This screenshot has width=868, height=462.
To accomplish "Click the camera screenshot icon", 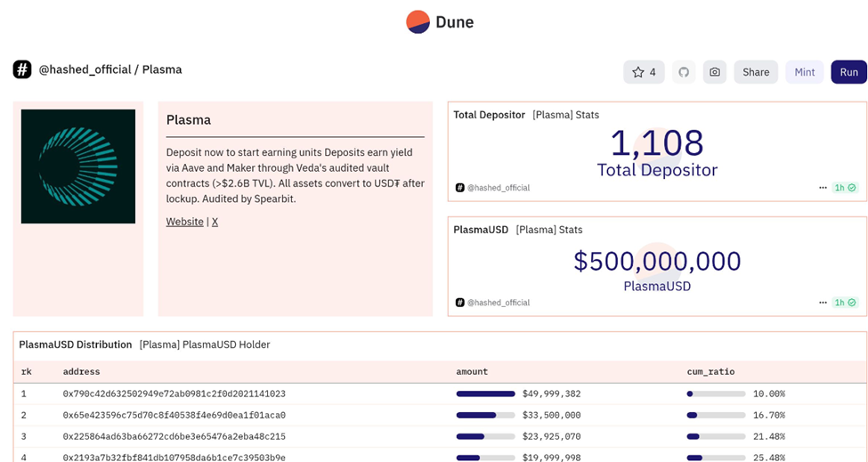I will (714, 72).
